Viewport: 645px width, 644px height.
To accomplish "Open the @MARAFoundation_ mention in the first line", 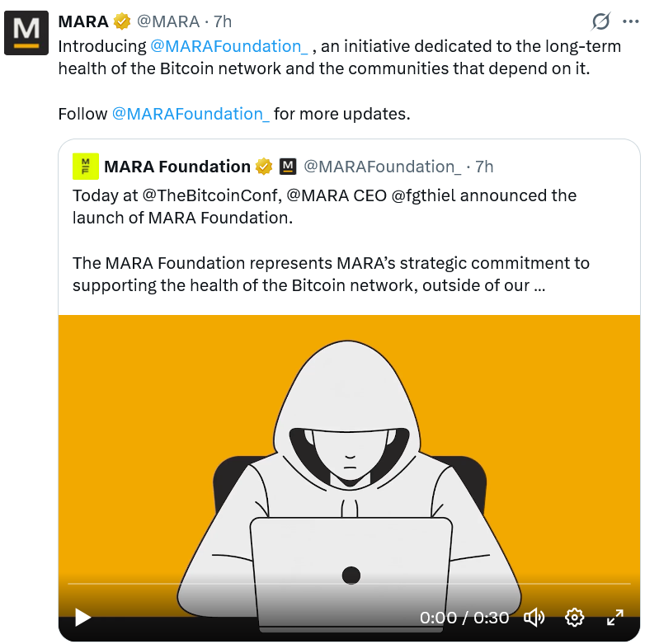I will 228,46.
